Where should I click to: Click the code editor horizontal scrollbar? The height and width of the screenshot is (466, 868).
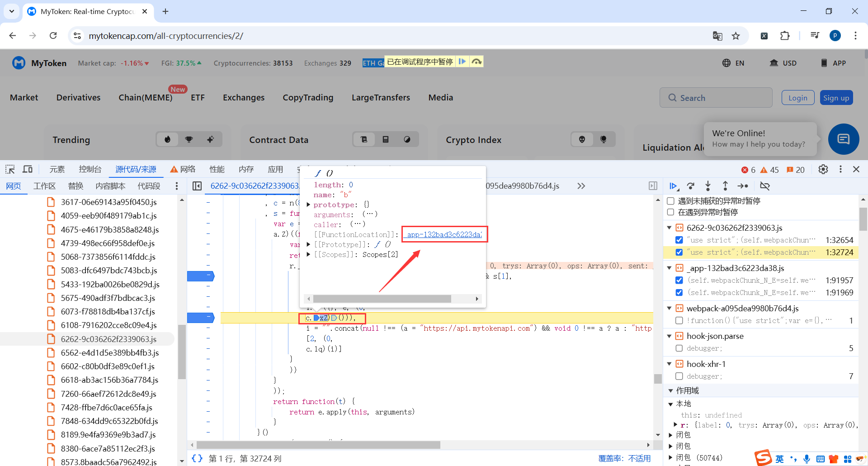(x=318, y=445)
